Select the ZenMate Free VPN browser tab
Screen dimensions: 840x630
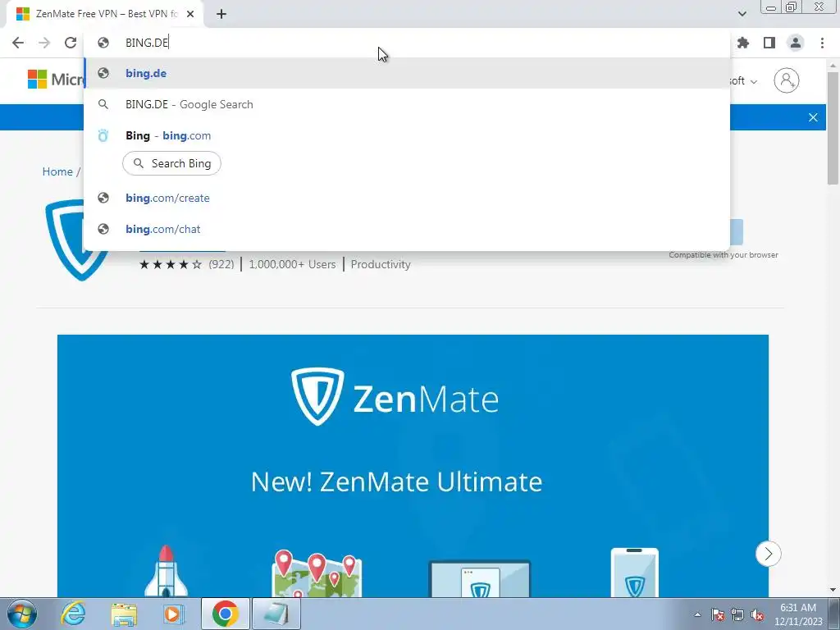tap(105, 15)
